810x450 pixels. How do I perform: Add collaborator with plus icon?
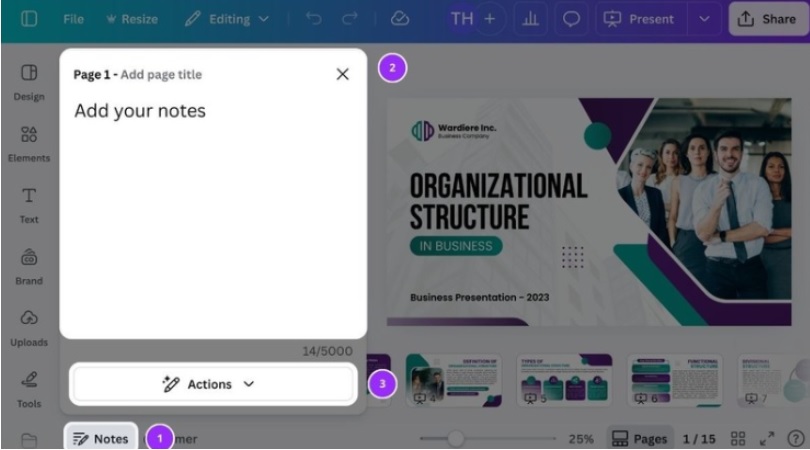[490, 19]
